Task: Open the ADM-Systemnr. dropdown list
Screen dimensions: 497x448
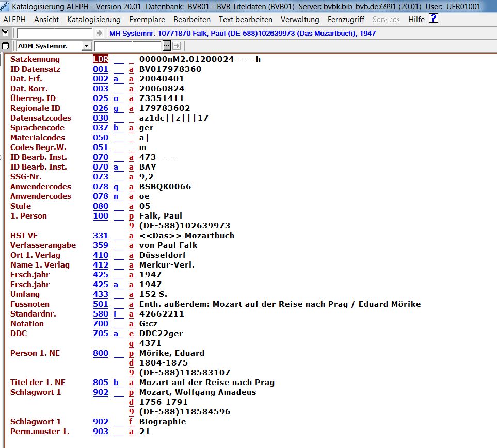Action: [87, 46]
